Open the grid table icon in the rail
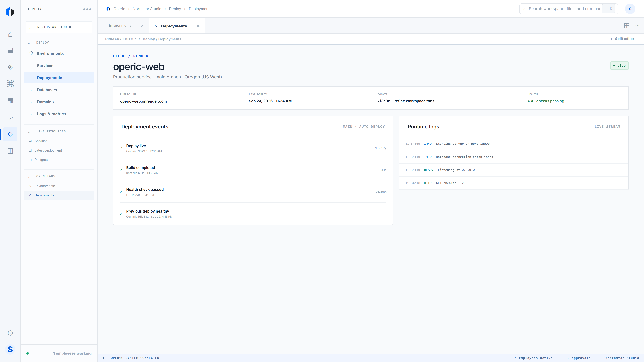The image size is (644, 362). point(10,101)
